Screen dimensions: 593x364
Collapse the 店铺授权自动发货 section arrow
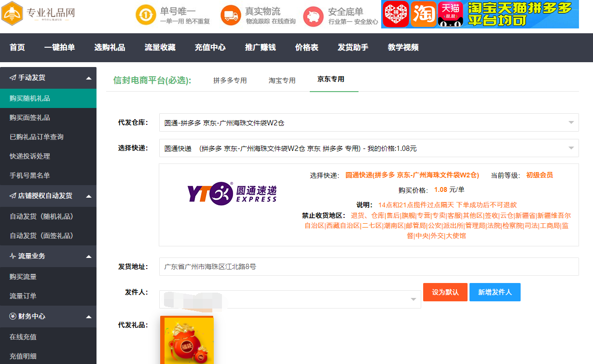(88, 196)
